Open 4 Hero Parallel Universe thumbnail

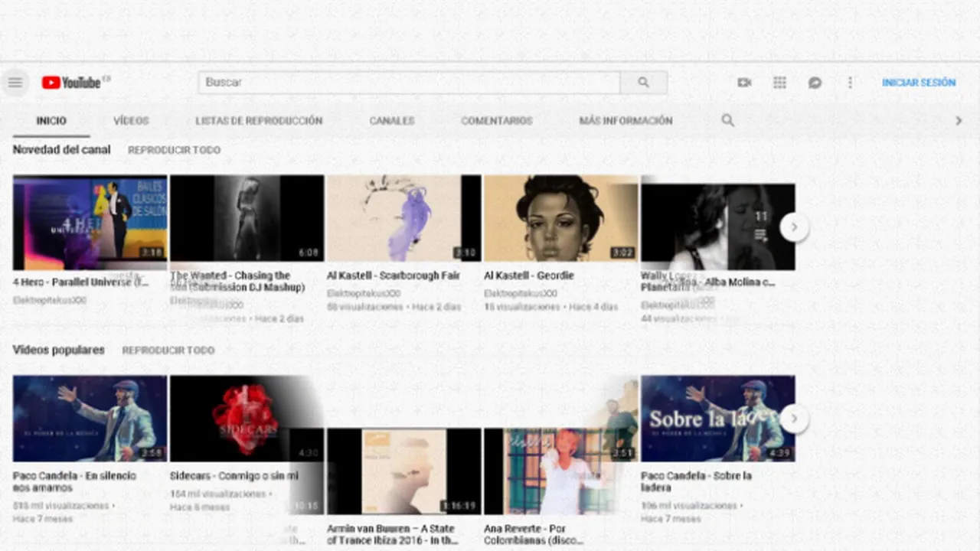pos(90,222)
